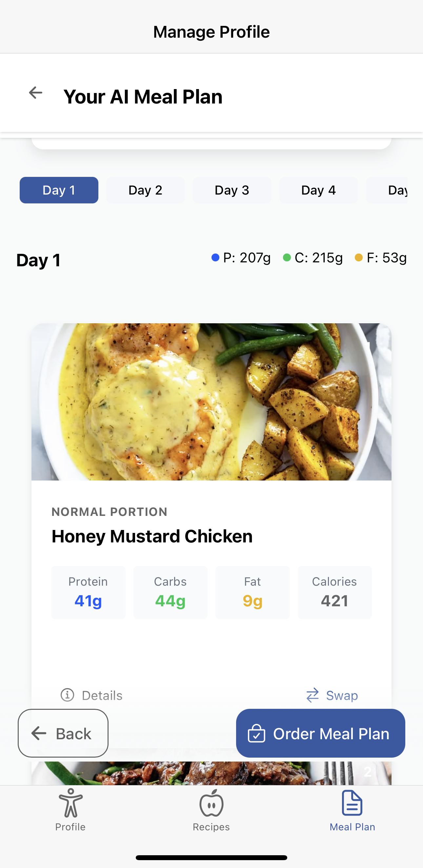Switch to the Day 2 tab
Viewport: 423px width, 868px height.
145,190
